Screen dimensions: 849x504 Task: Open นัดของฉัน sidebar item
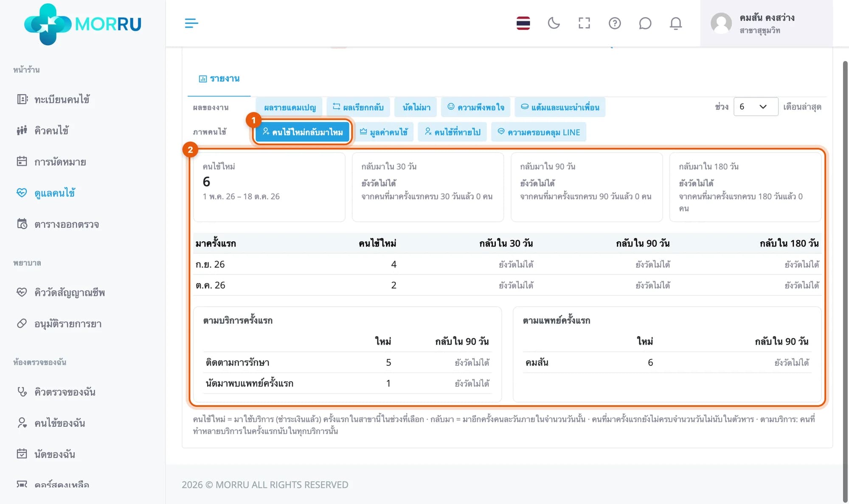pos(46,454)
